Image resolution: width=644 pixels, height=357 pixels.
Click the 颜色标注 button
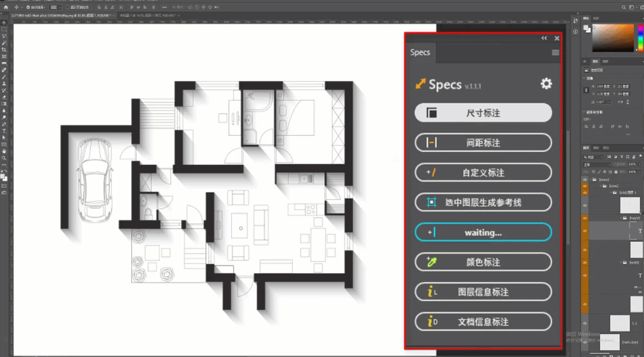click(483, 262)
